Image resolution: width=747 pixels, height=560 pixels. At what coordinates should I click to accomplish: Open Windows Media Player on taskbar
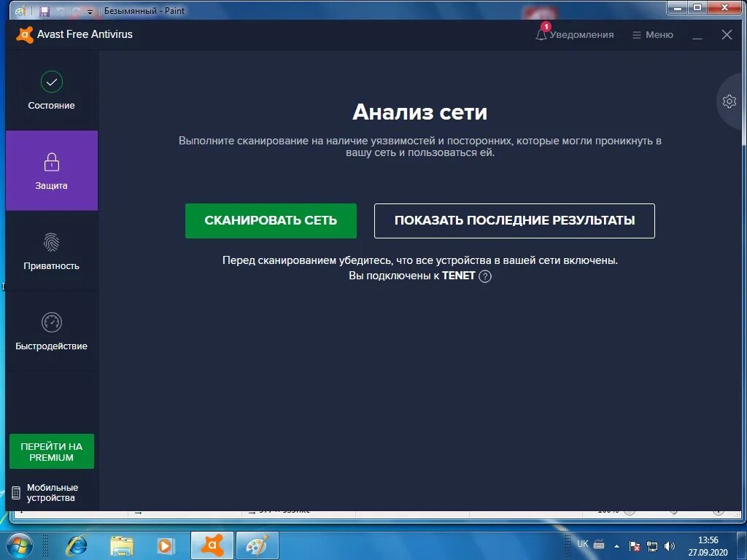click(166, 545)
